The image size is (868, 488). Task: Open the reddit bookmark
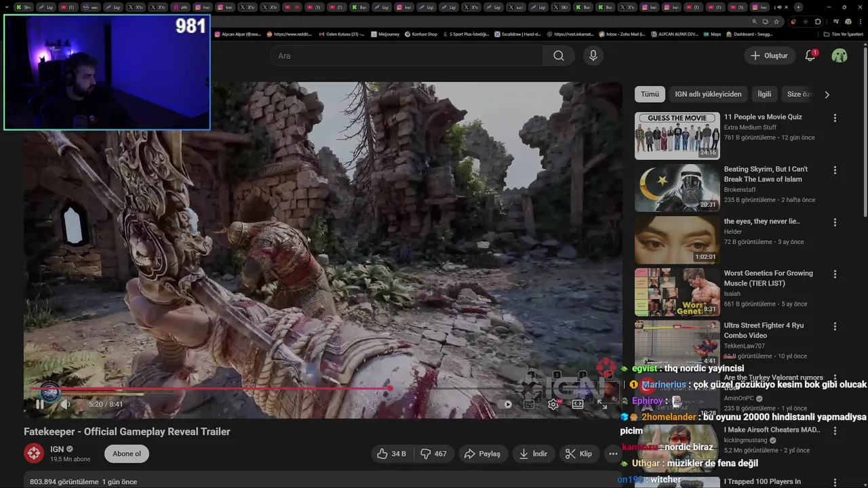[290, 34]
